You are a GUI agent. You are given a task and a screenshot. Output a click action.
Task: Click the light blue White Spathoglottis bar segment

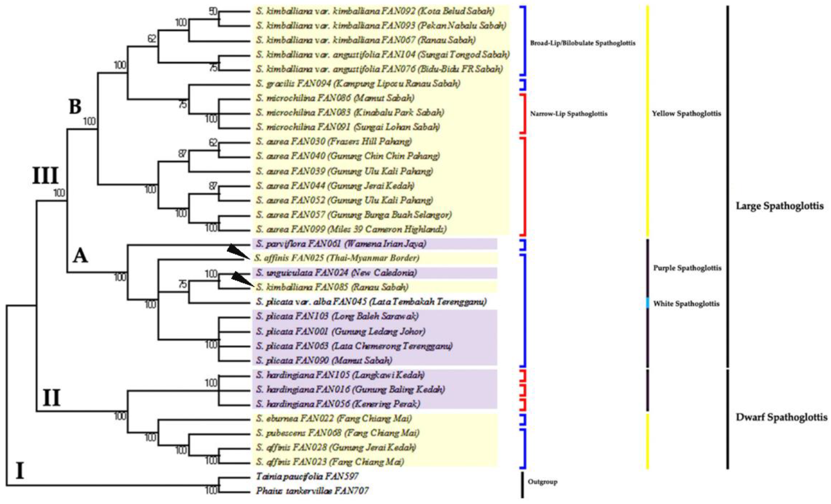[x=648, y=303]
